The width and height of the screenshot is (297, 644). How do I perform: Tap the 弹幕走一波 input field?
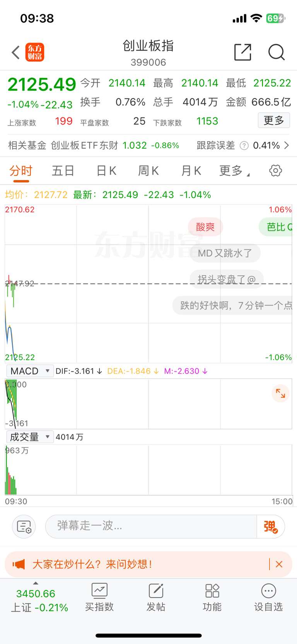tap(151, 527)
